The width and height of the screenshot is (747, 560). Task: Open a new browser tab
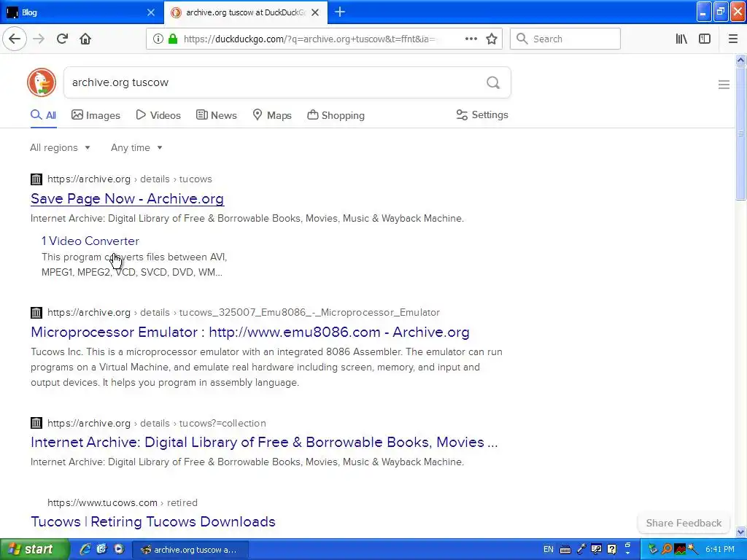coord(340,12)
